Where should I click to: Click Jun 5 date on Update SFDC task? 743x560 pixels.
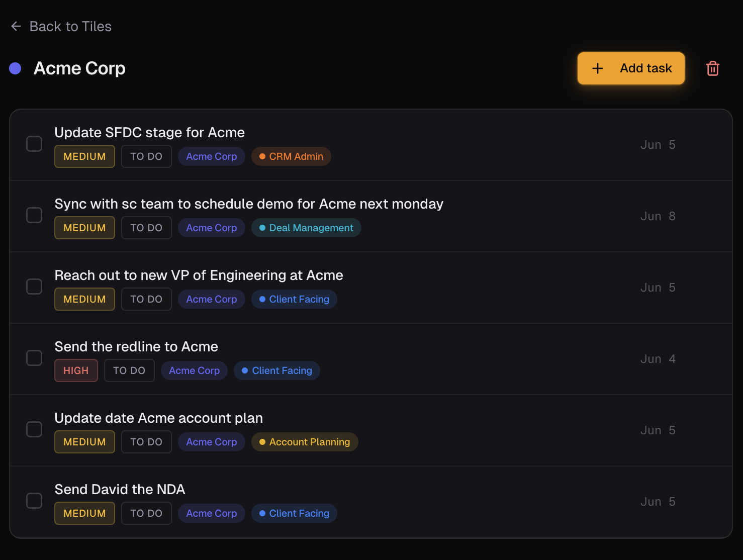click(658, 145)
